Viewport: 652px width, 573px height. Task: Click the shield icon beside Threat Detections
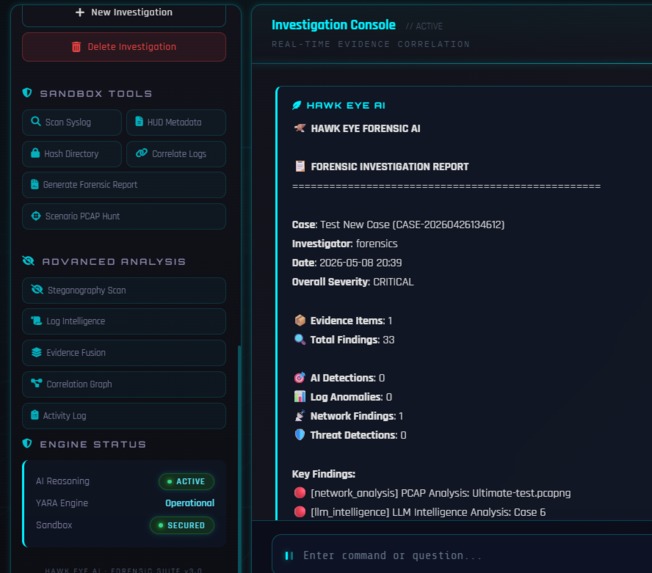(x=300, y=435)
